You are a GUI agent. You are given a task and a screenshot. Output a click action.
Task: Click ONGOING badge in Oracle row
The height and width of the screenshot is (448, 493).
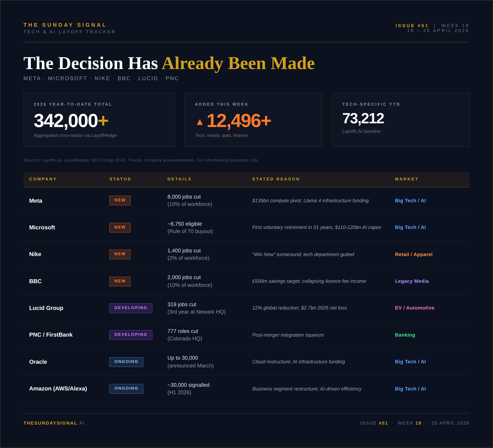126,362
